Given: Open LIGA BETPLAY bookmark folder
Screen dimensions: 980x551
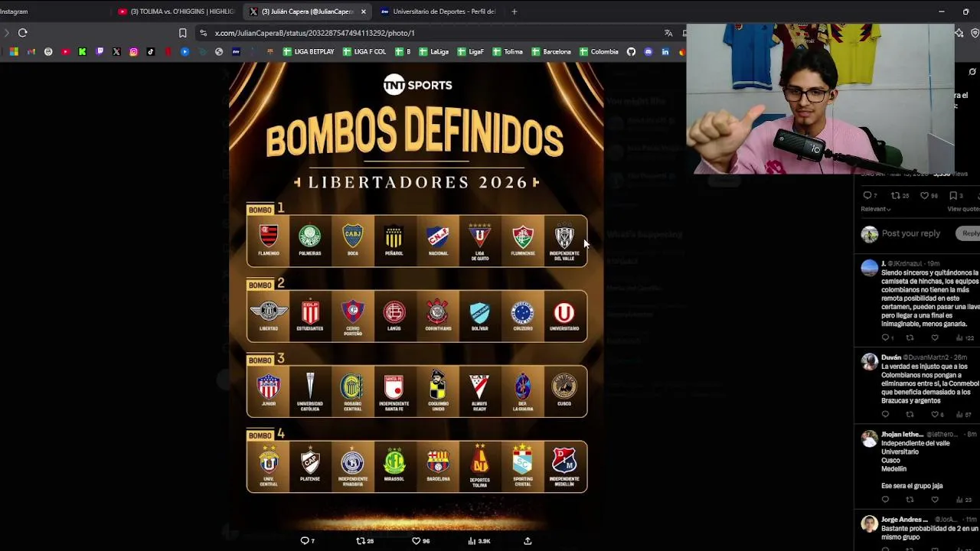Looking at the screenshot, I should (x=309, y=52).
